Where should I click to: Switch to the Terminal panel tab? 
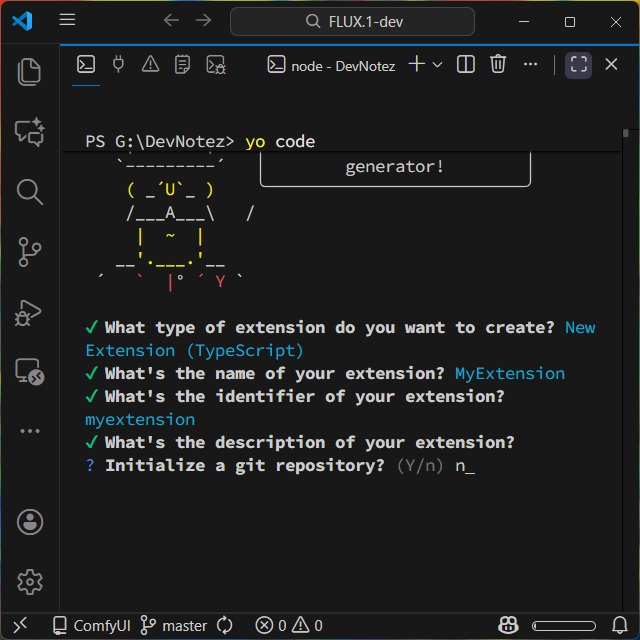(x=86, y=65)
